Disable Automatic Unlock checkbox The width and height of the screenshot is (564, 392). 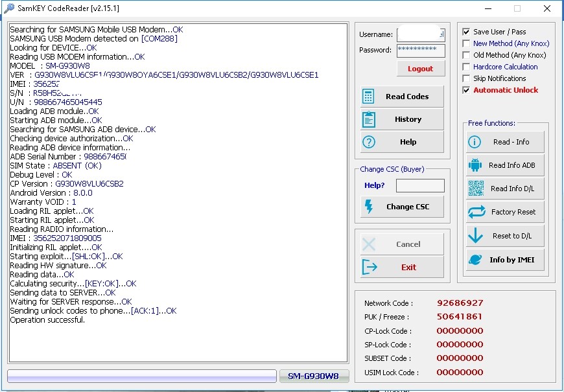[x=466, y=90]
